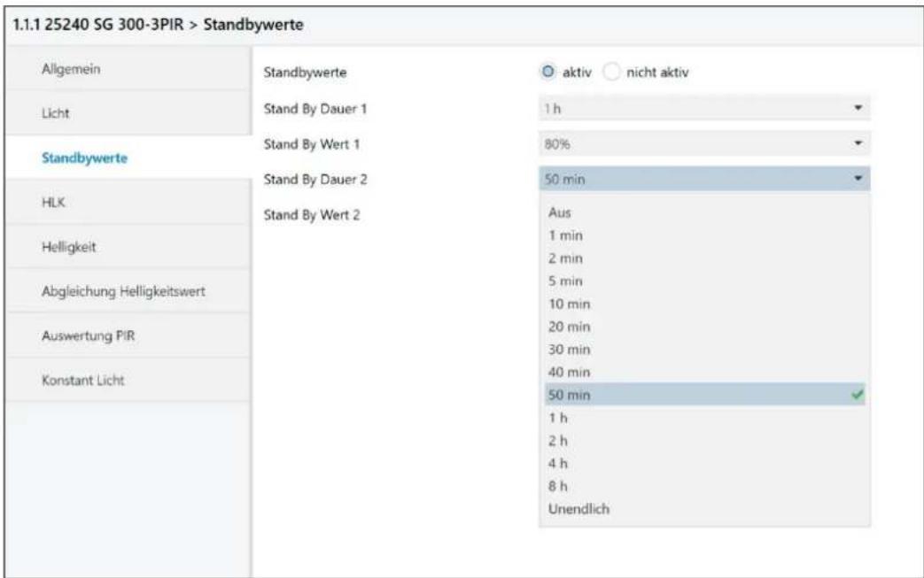
Task: Choose '2 min' from the list
Action: pyautogui.click(x=705, y=258)
